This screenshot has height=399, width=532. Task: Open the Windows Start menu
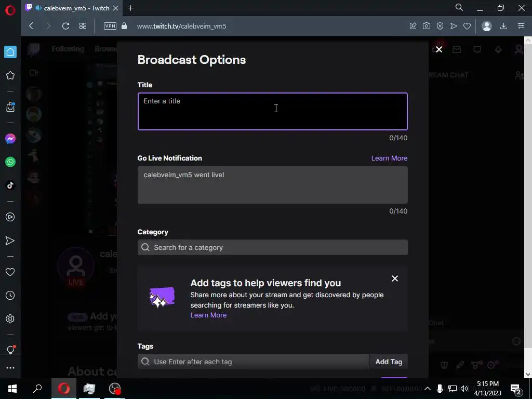pos(12,389)
